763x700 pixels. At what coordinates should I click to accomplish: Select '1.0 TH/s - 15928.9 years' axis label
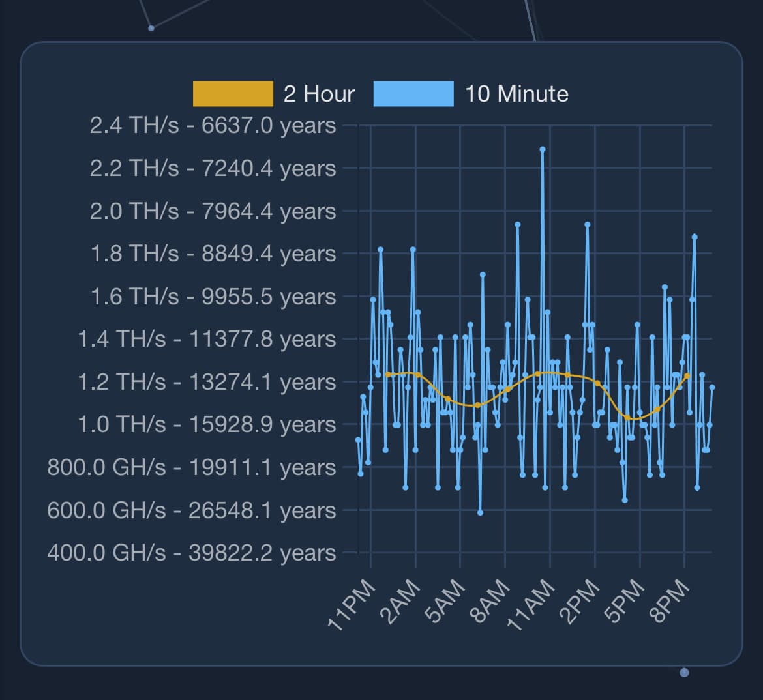(x=207, y=424)
